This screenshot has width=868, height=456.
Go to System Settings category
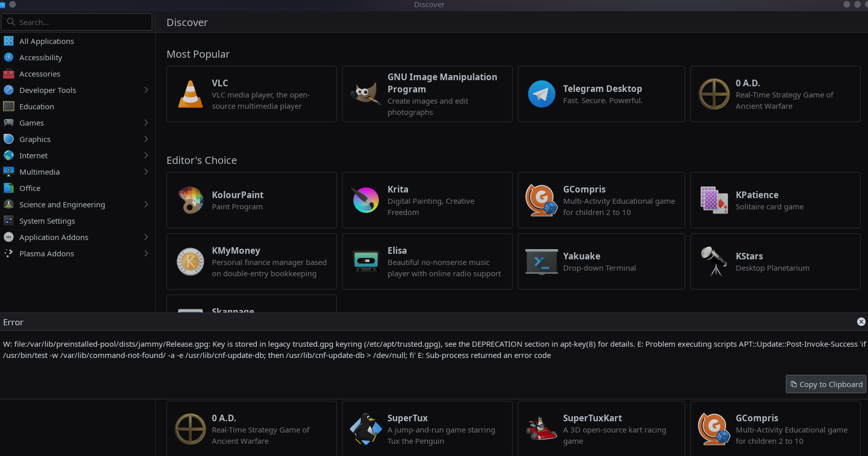point(77,221)
